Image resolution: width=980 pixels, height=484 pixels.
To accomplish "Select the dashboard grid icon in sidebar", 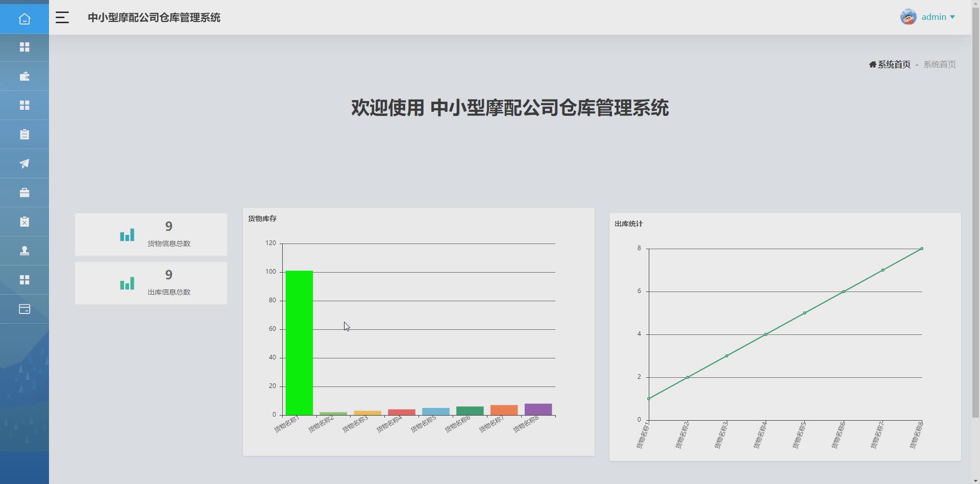I will [24, 47].
